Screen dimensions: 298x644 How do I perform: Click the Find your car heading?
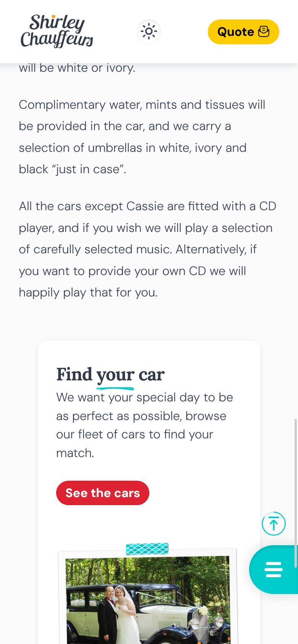tap(110, 374)
